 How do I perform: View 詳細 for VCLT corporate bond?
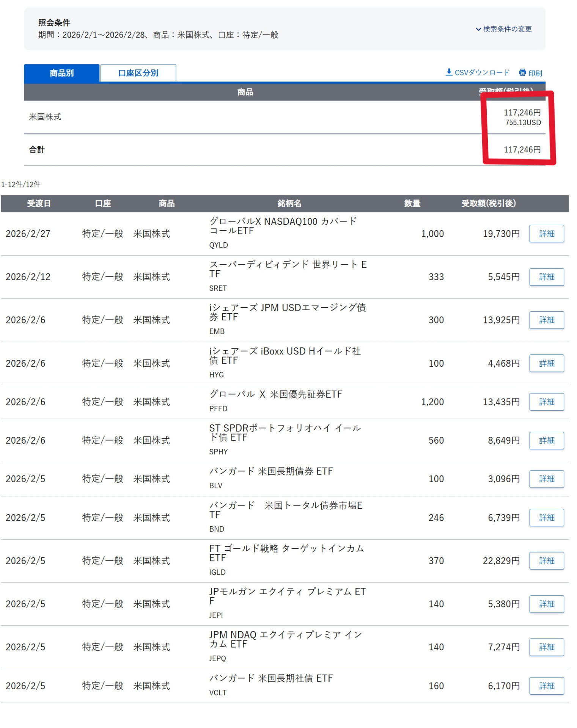[x=546, y=686]
